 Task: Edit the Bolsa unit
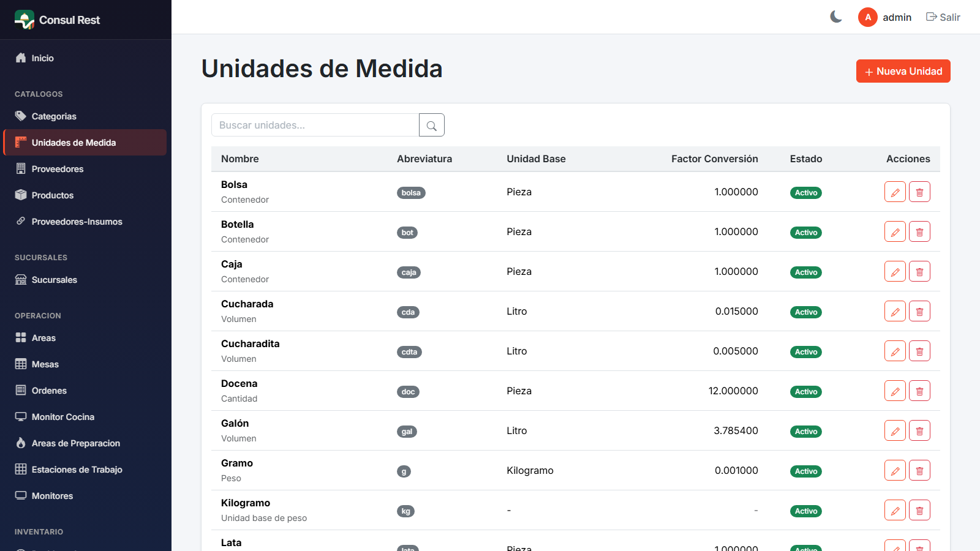pyautogui.click(x=895, y=192)
